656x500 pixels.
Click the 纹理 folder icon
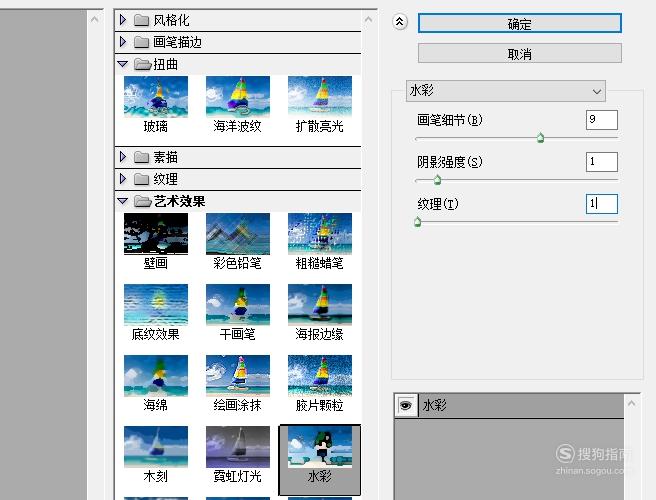(x=141, y=179)
